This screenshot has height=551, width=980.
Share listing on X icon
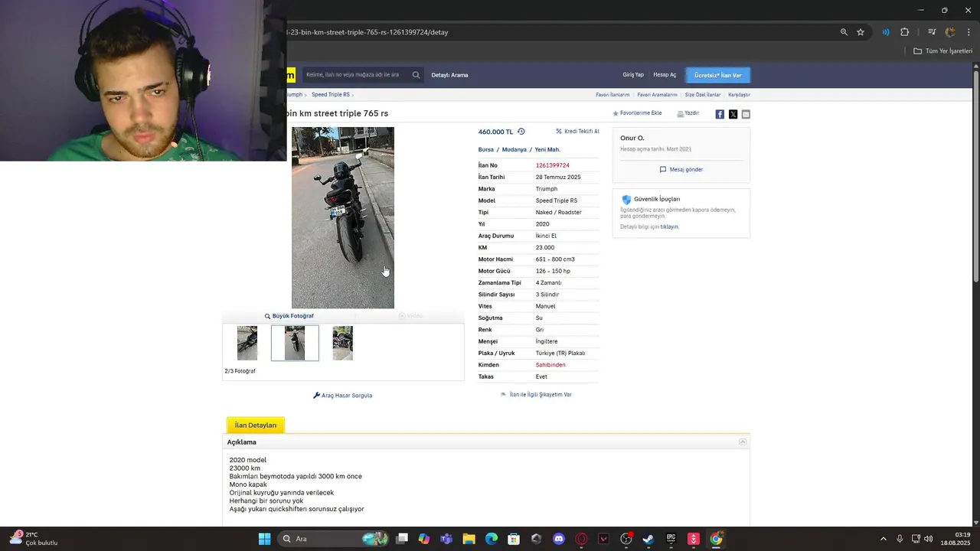click(733, 114)
